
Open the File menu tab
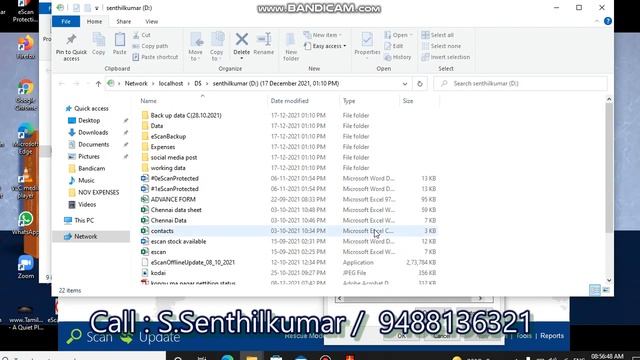pyautogui.click(x=66, y=22)
